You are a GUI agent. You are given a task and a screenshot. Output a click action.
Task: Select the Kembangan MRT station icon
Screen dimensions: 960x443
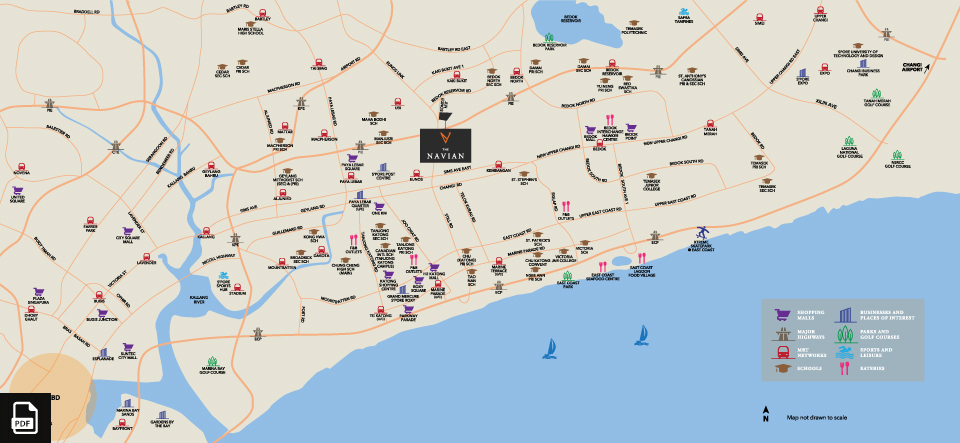[x=498, y=165]
